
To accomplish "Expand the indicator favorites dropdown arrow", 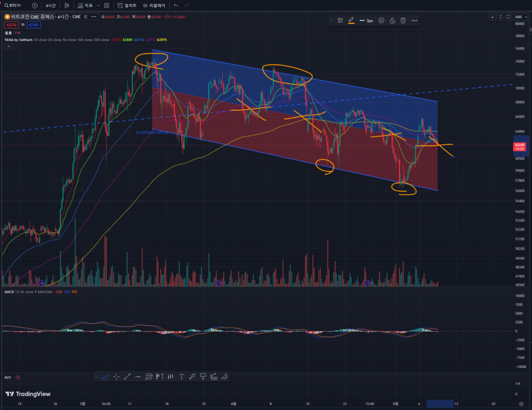I will (x=98, y=6).
